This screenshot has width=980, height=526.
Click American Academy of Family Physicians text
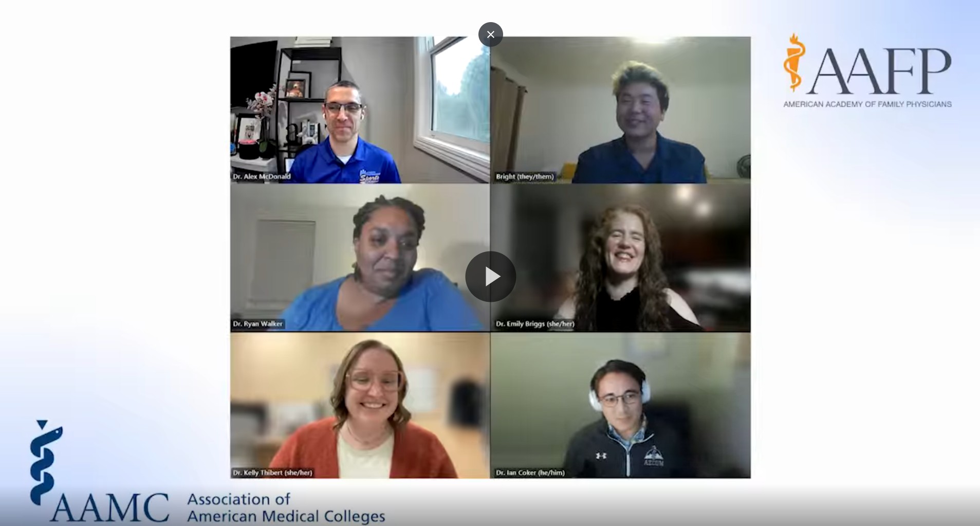point(867,104)
